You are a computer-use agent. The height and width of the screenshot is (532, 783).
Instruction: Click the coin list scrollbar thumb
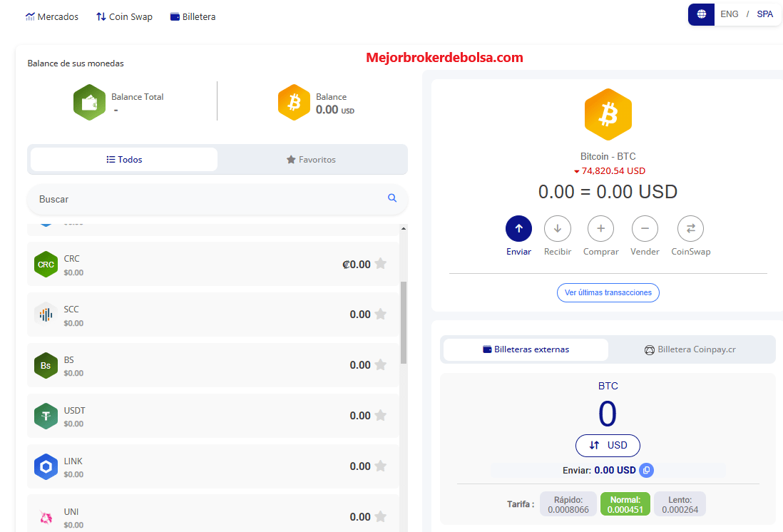click(x=404, y=323)
